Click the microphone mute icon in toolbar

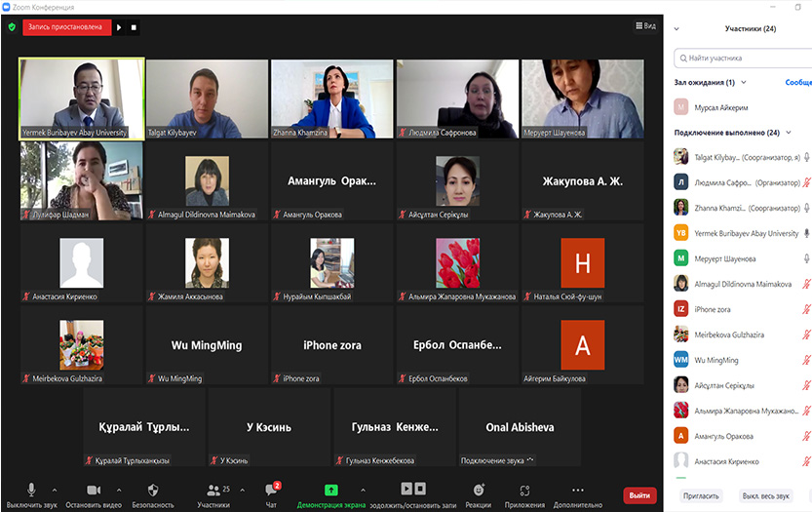(x=31, y=490)
